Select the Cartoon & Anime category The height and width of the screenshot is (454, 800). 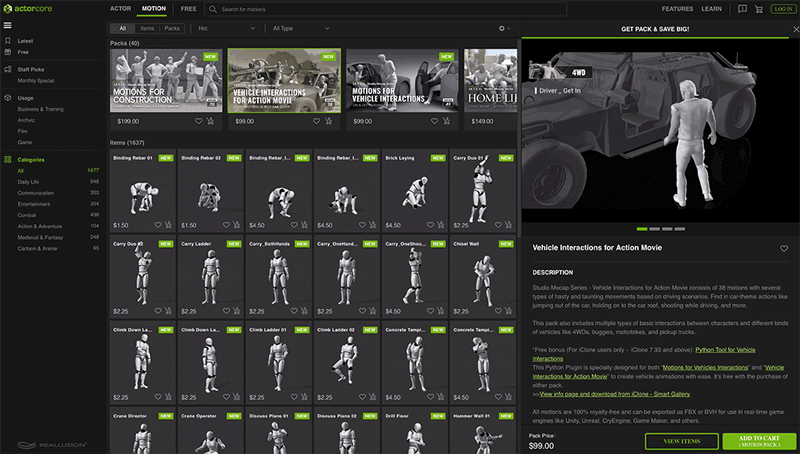[37, 248]
